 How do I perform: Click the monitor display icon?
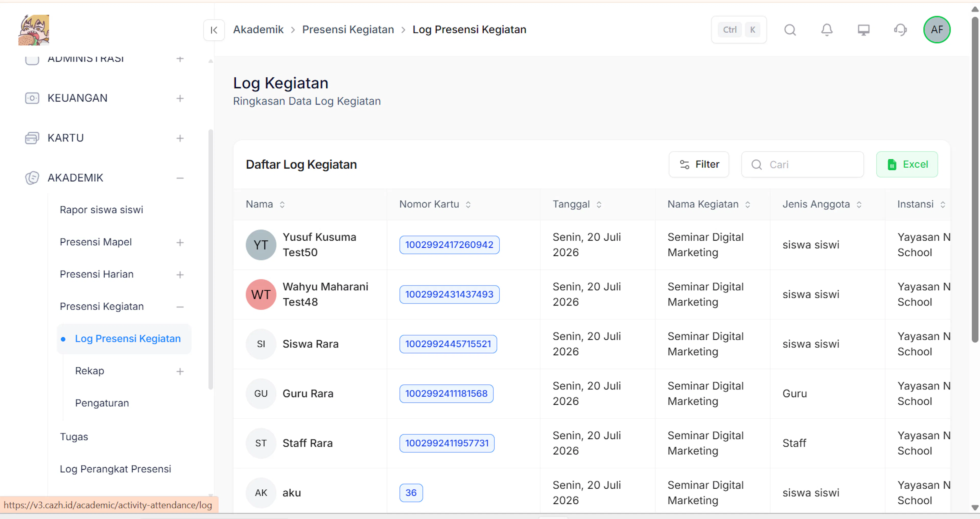point(864,30)
